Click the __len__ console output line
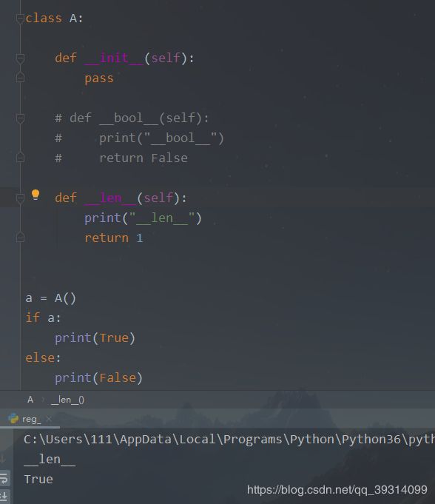 50,460
